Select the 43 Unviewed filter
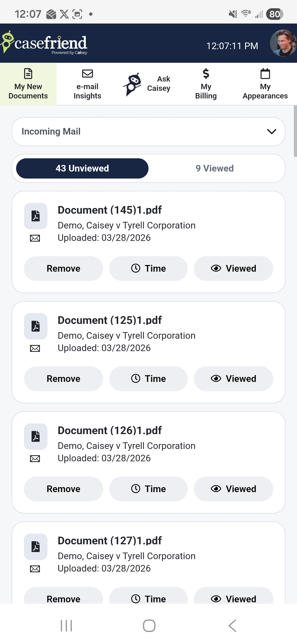Viewport: 297px width, 644px height. coord(82,168)
